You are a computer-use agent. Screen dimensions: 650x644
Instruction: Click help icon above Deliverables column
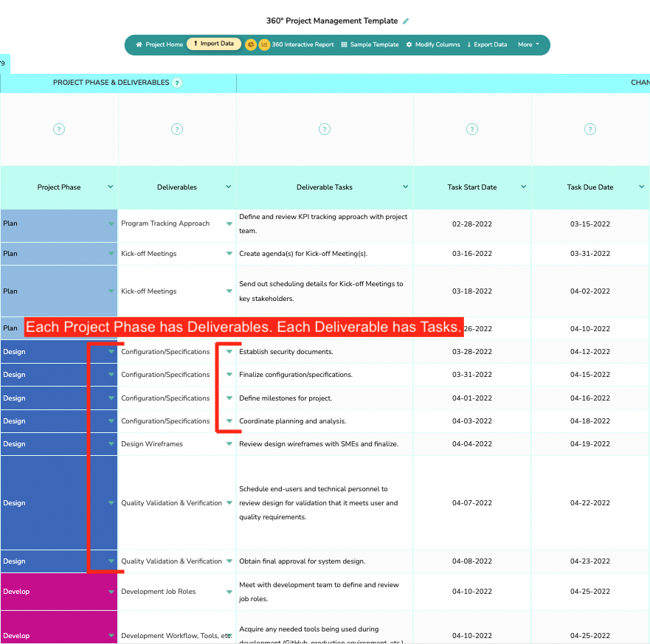pyautogui.click(x=177, y=129)
